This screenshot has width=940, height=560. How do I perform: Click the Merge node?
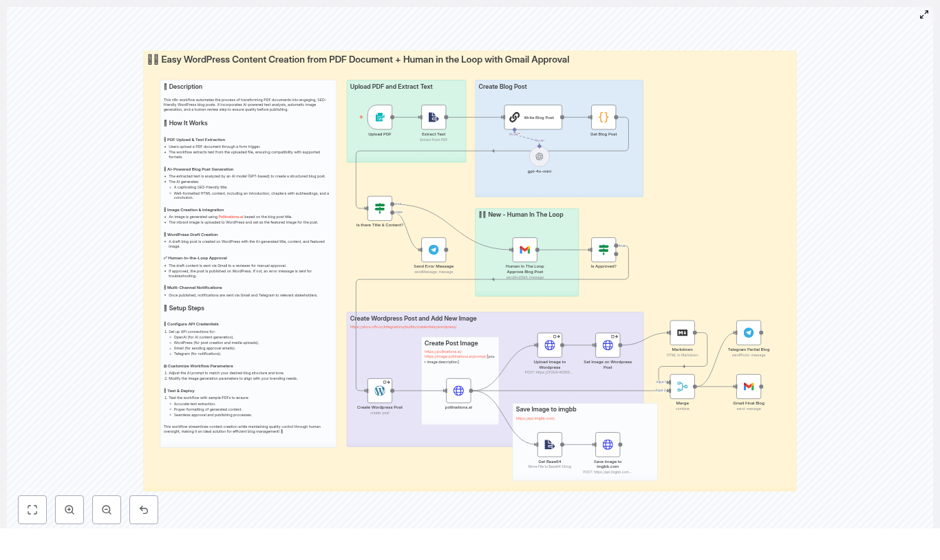pyautogui.click(x=682, y=387)
